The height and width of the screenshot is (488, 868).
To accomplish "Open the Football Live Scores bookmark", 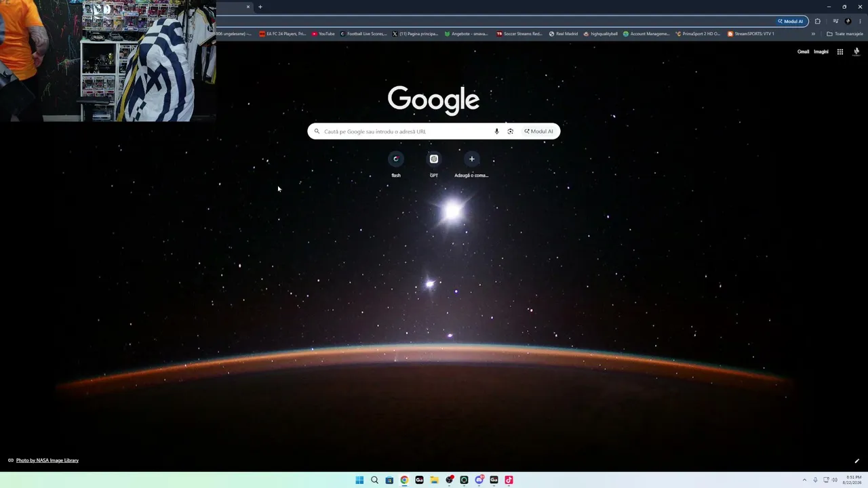I will coord(363,34).
